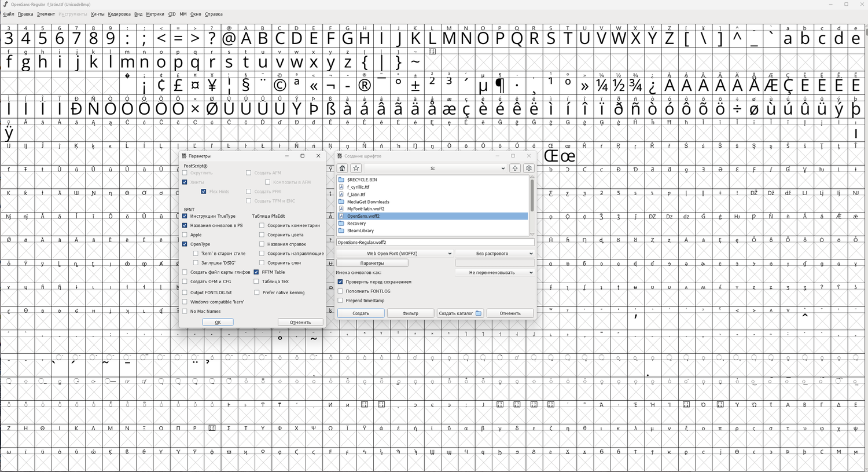Click the f_cyrillic.ttf font file icon
868x472 pixels.
(341, 187)
